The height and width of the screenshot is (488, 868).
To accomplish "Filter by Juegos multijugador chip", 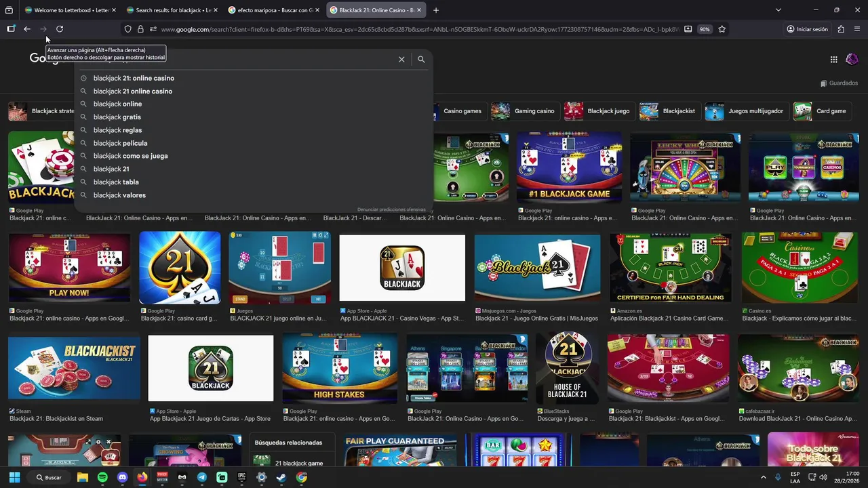I will click(746, 111).
